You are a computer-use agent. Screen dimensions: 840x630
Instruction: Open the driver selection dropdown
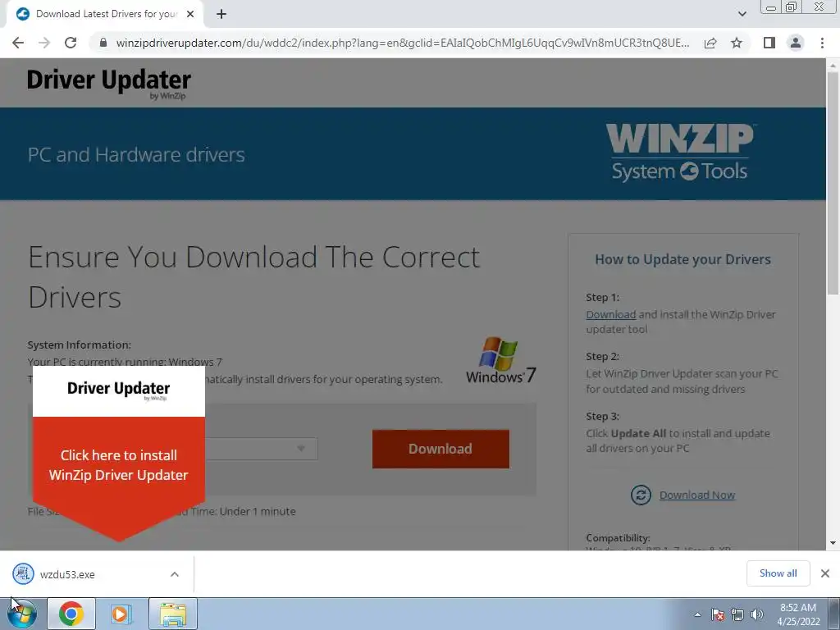tap(262, 449)
